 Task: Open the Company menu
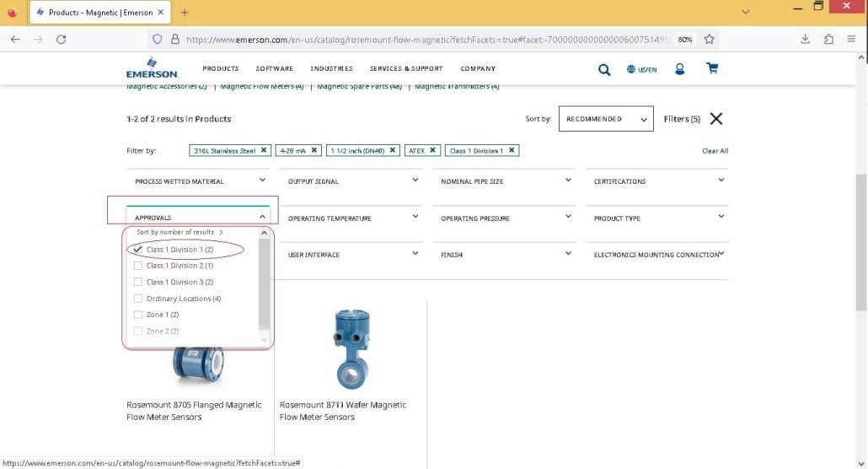point(478,68)
